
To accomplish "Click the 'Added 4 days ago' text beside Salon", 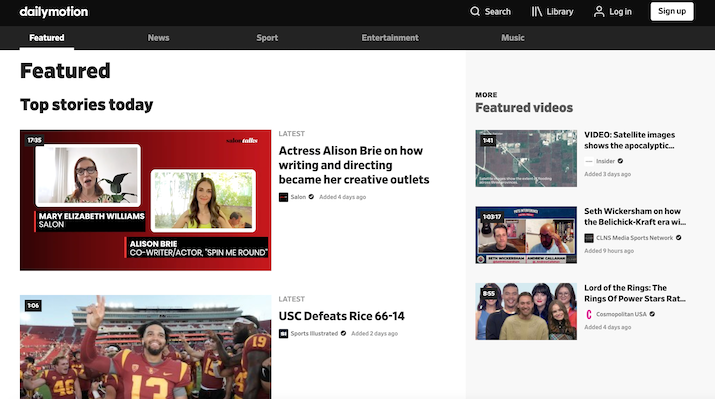I will (x=342, y=197).
